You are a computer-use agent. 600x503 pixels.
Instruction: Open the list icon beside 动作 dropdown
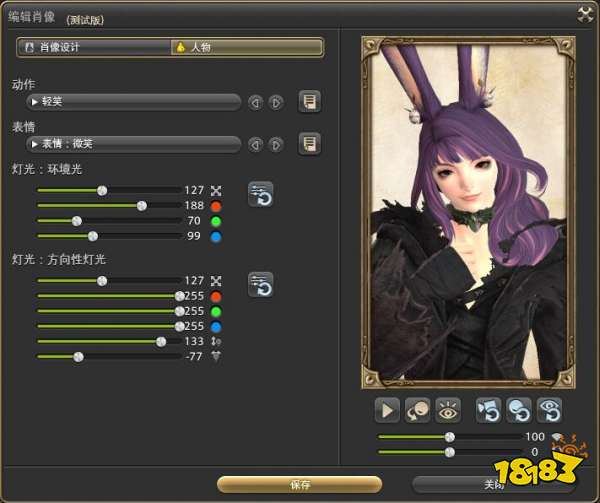[310, 101]
